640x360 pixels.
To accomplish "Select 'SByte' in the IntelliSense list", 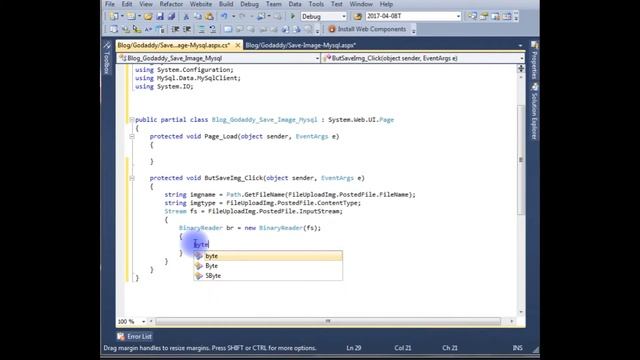I will click(268, 276).
